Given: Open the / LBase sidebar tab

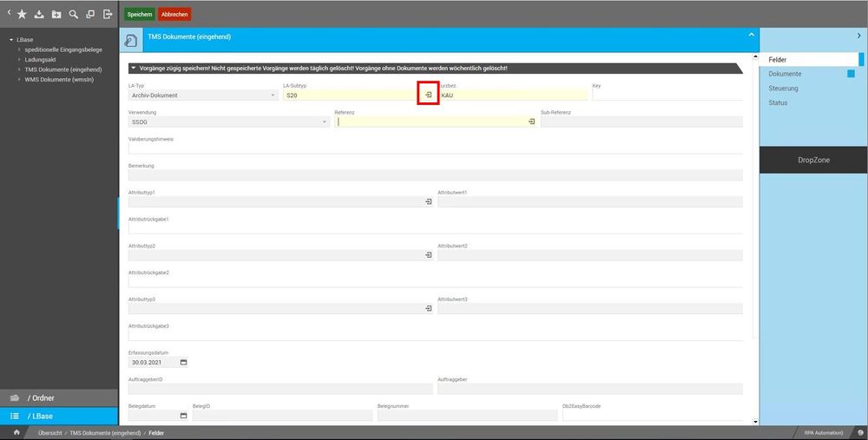Looking at the screenshot, I should point(59,417).
